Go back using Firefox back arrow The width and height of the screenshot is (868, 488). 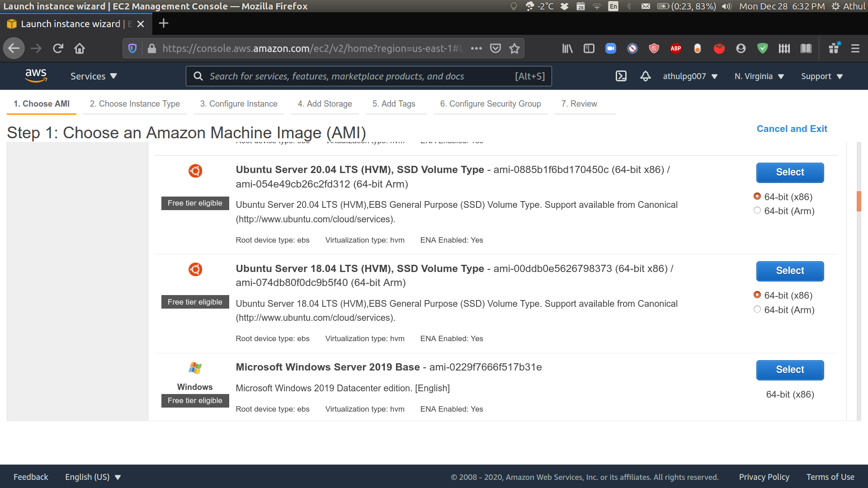tap(14, 48)
